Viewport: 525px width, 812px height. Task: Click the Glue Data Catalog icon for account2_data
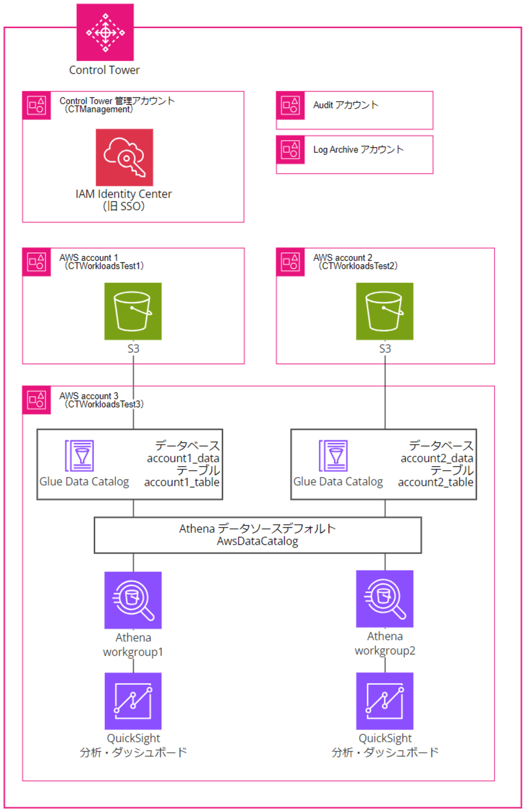[x=333, y=456]
